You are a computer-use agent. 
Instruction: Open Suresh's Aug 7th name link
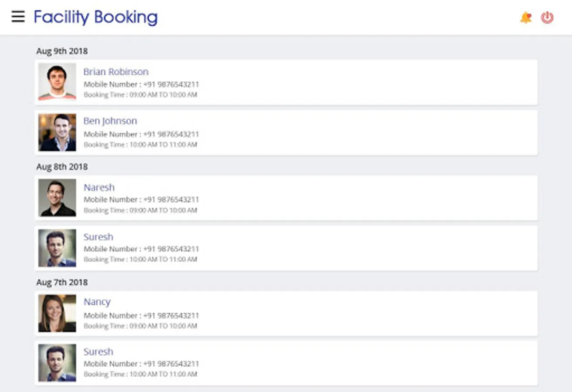pyautogui.click(x=98, y=351)
